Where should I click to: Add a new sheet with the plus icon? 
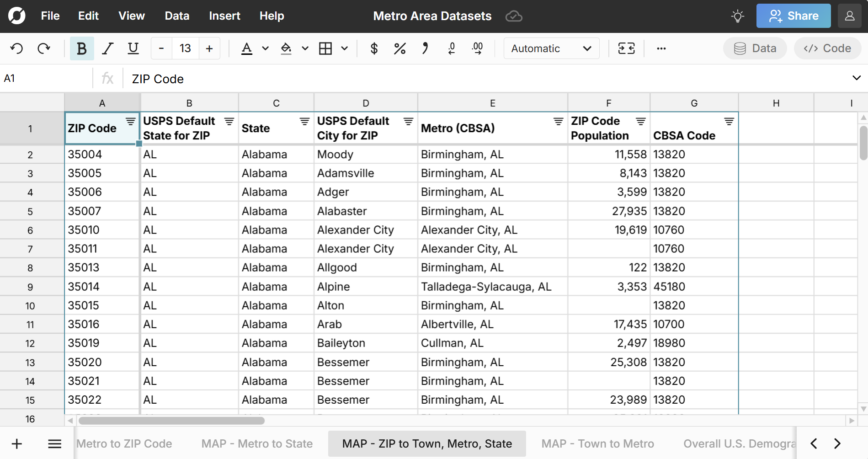(16, 443)
